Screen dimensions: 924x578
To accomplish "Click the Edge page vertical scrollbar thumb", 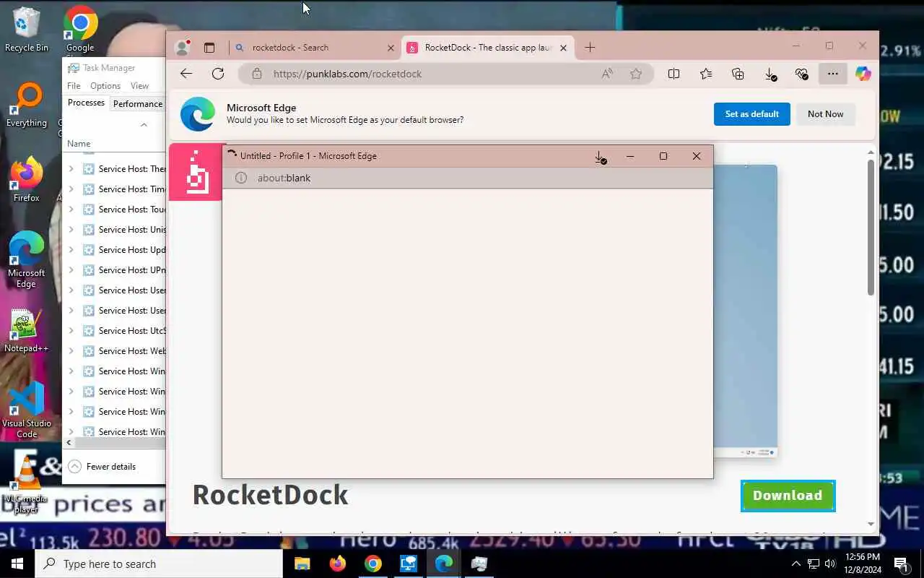I will point(871,227).
